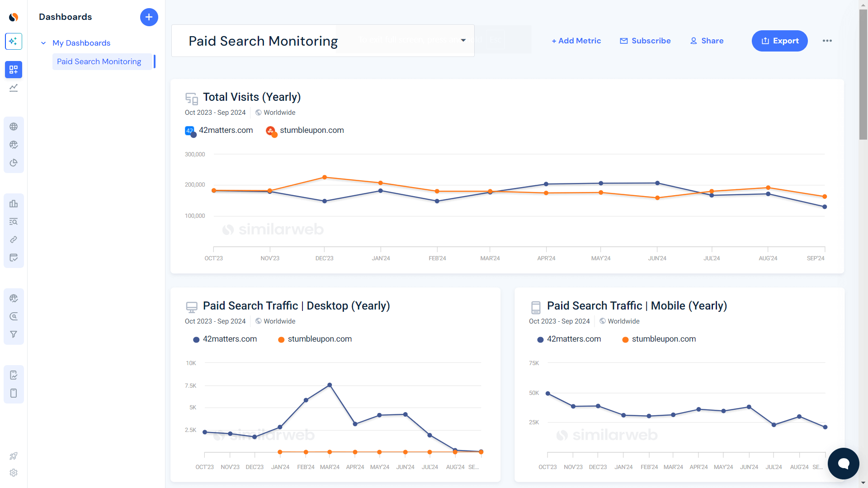Click the settings gear icon in sidebar
This screenshot has width=868, height=488.
13,473
